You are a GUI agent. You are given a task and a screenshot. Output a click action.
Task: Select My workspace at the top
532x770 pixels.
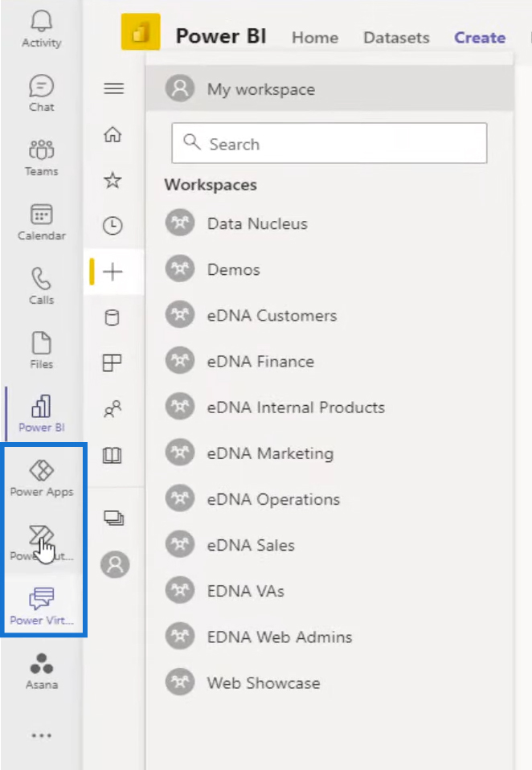click(x=329, y=89)
